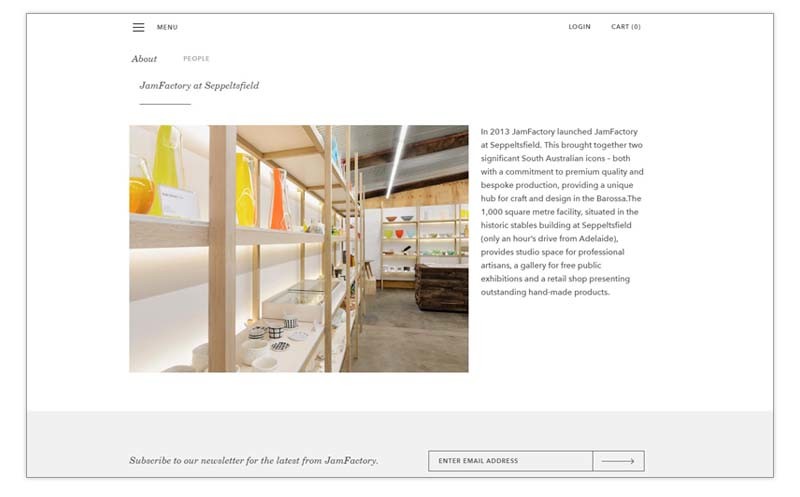The image size is (800, 497).
Task: Click the tall yellow bottle in photo
Action: pos(166,168)
